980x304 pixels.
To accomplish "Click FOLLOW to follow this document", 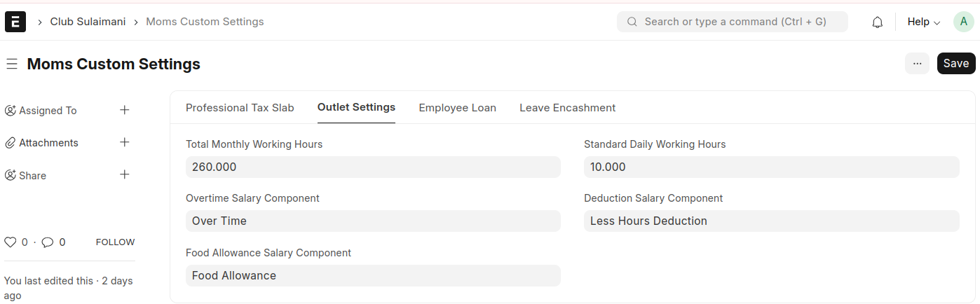I will pyautogui.click(x=115, y=242).
